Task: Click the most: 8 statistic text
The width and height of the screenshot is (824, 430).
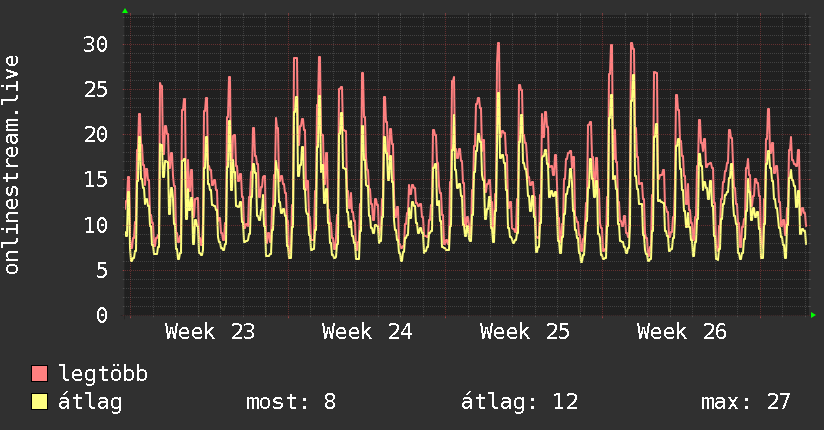Action: (291, 402)
